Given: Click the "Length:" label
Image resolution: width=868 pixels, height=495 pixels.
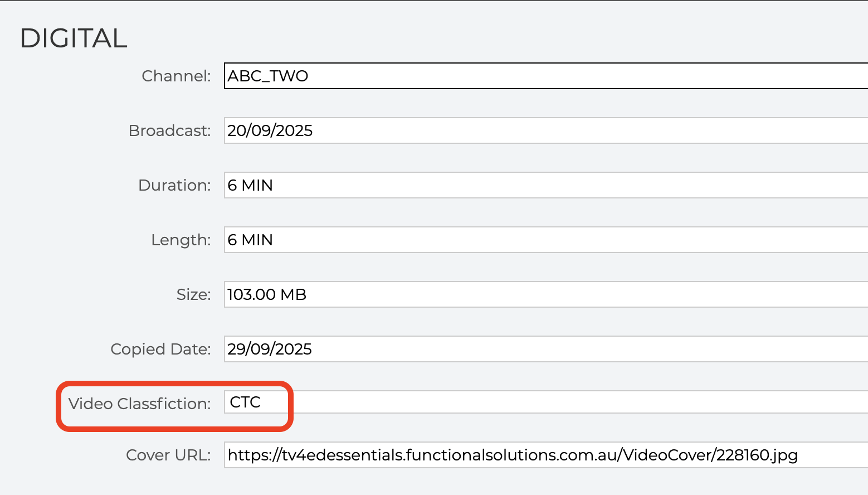Looking at the screenshot, I should coord(181,240).
